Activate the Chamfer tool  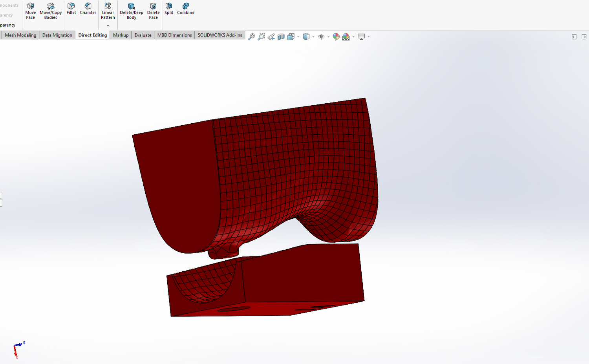pos(88,9)
